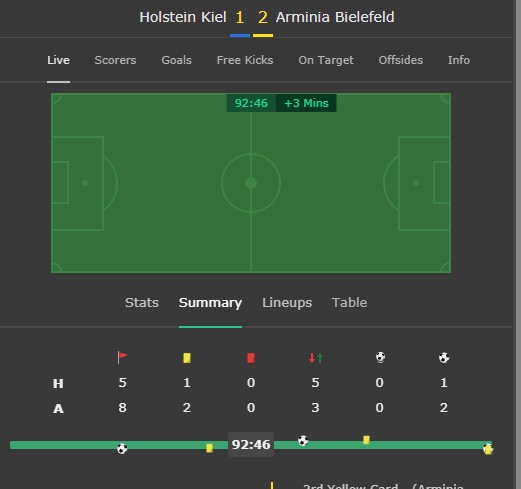Click the red card stats icon
Screen dimensions: 521x489
(251, 358)
